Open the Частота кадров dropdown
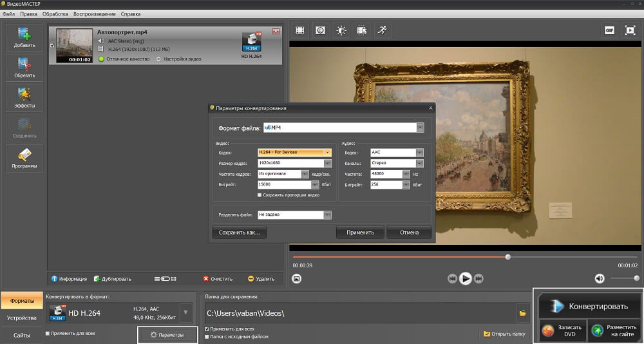The width and height of the screenshot is (644, 344). [305, 175]
